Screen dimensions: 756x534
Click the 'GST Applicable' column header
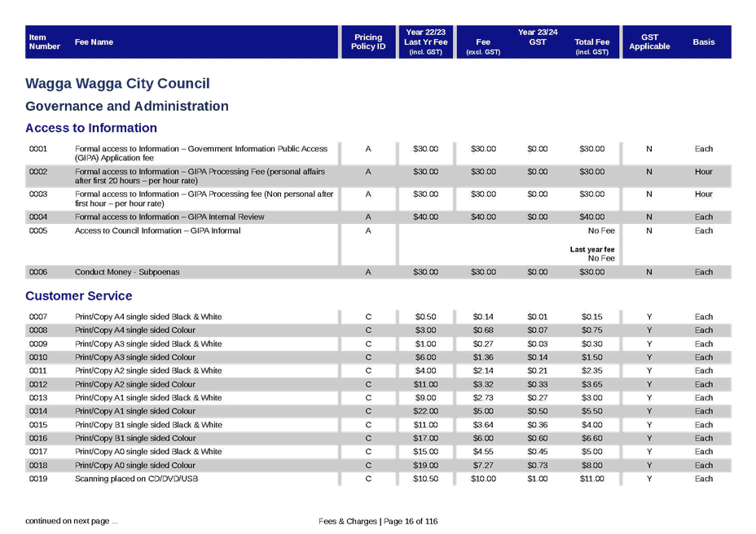click(649, 42)
